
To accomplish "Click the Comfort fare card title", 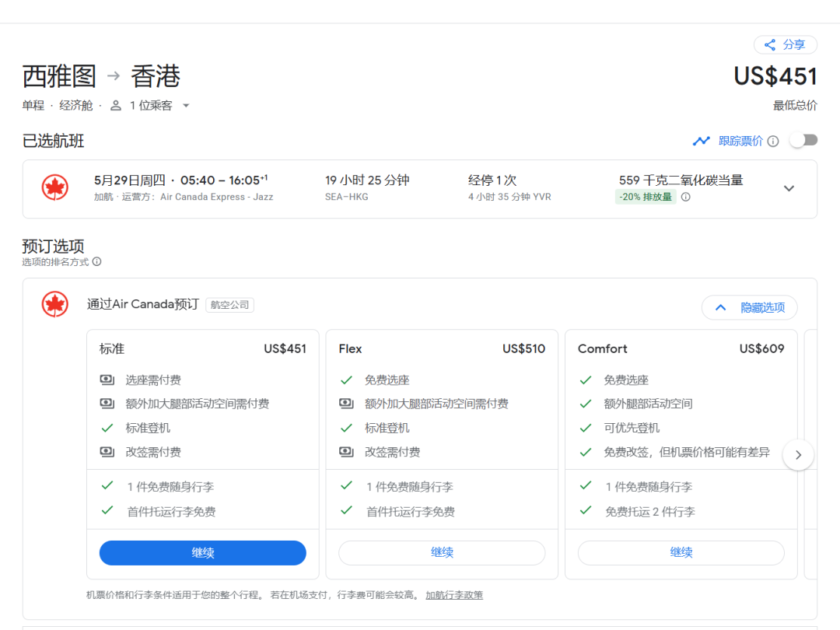I will coord(603,348).
